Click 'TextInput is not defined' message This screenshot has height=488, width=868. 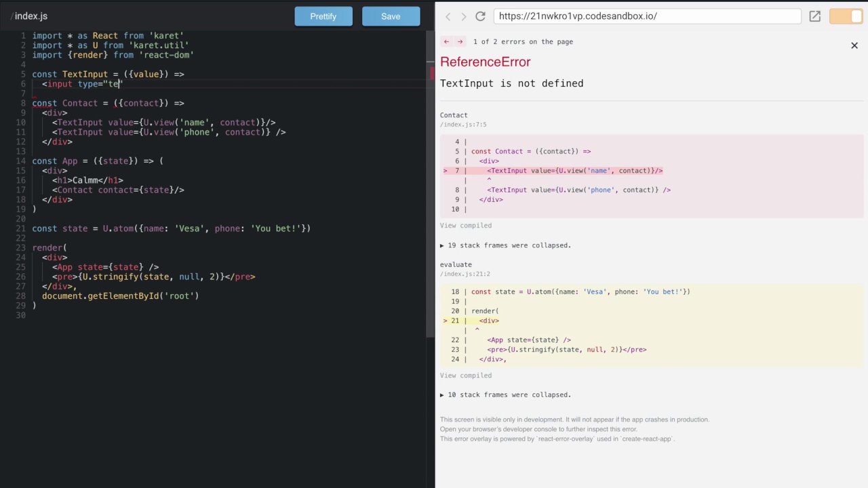[x=512, y=83]
